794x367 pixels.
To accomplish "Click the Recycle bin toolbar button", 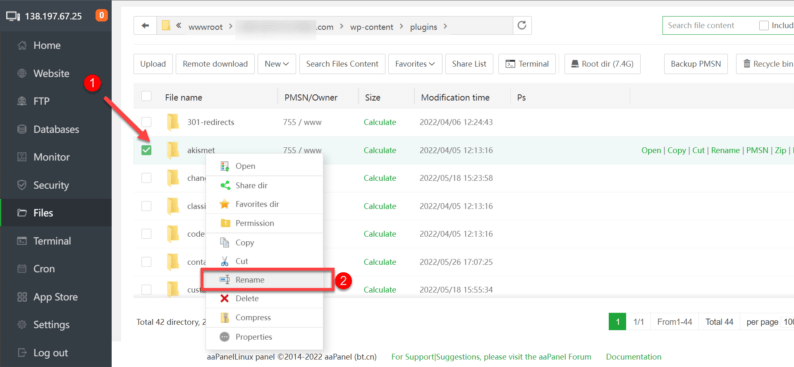I will (765, 64).
